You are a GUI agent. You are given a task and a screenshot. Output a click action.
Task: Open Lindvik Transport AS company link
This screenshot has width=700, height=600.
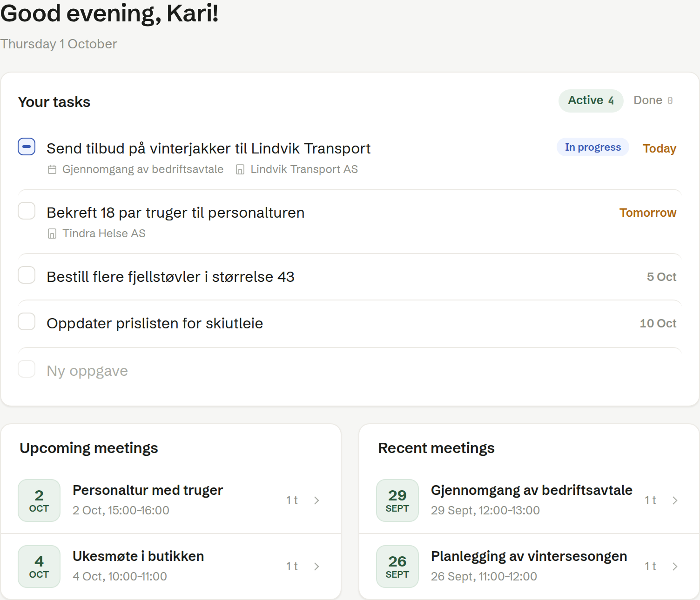coord(304,169)
